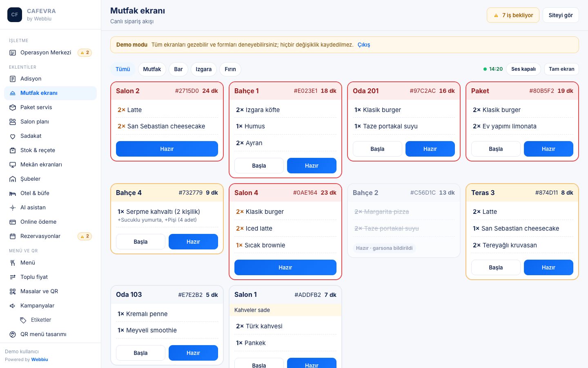
Task: Open Etiketler via its tag icon
Action: (23, 320)
